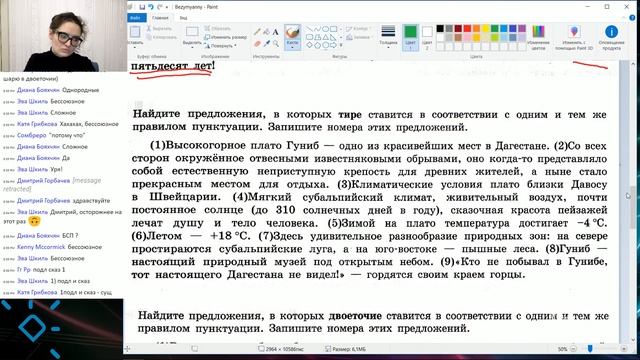The width and height of the screenshot is (640, 360).
Task: Undo last action with the undo arrow
Action: click(x=151, y=7)
